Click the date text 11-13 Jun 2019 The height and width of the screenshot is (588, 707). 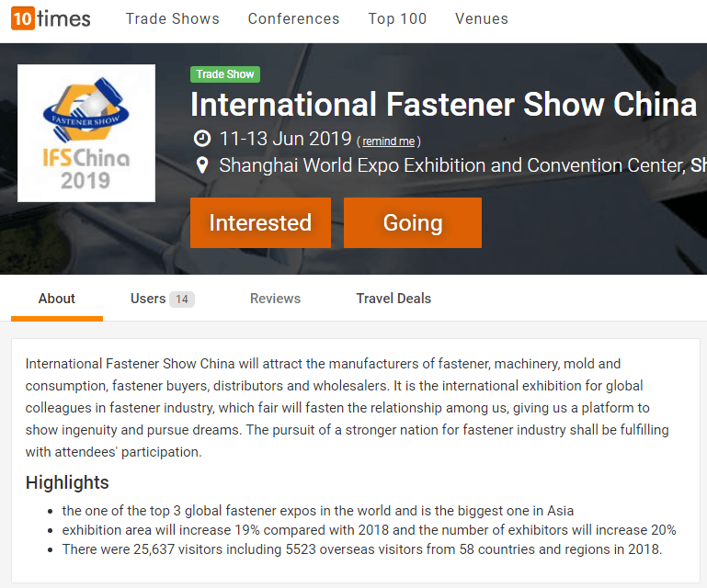(285, 139)
